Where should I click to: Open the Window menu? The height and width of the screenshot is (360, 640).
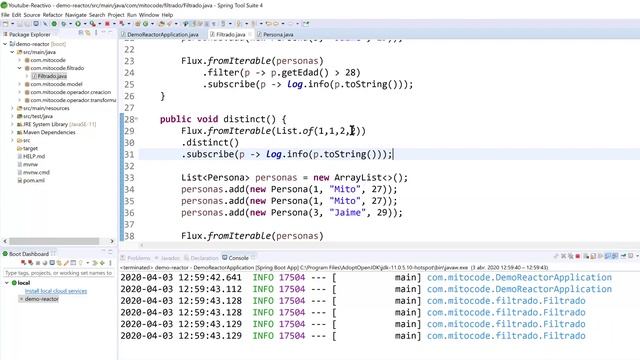coord(149,15)
